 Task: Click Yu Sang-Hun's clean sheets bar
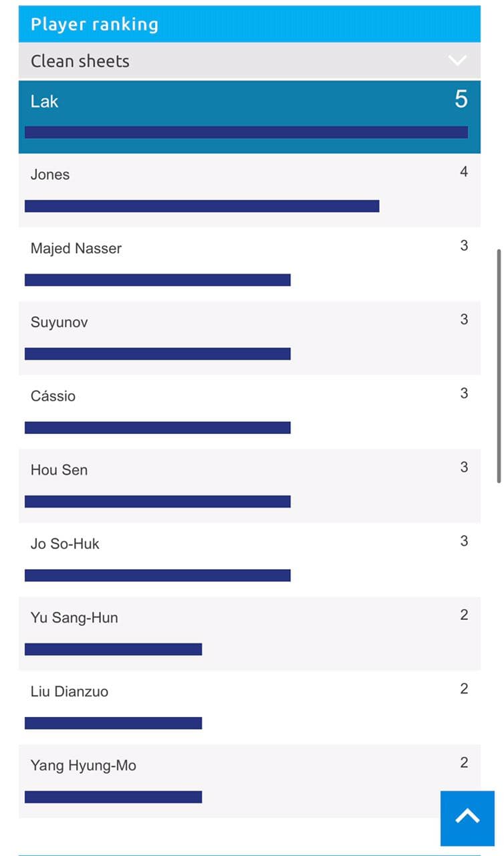114,649
